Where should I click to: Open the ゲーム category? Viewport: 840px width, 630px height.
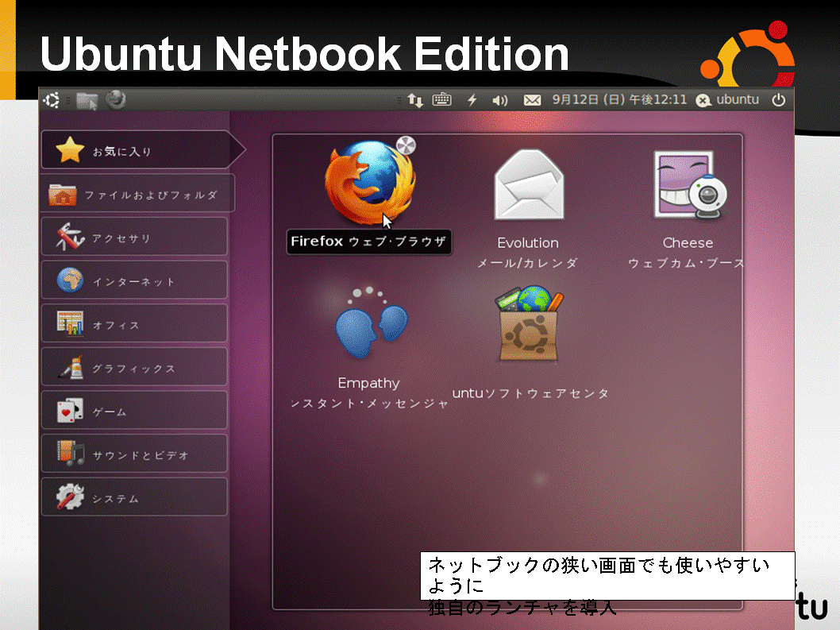(134, 411)
